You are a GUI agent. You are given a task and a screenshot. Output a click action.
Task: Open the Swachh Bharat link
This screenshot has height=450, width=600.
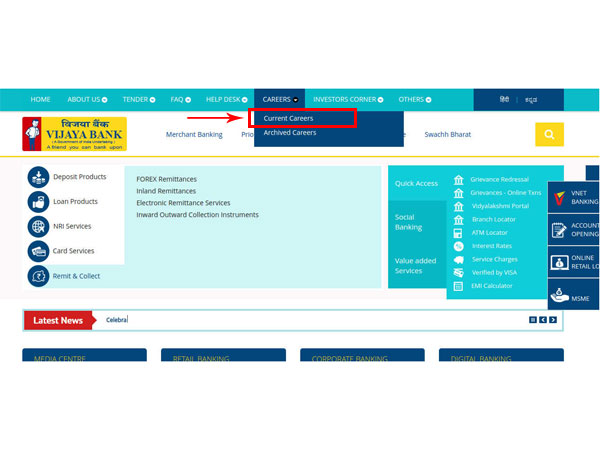pyautogui.click(x=447, y=135)
